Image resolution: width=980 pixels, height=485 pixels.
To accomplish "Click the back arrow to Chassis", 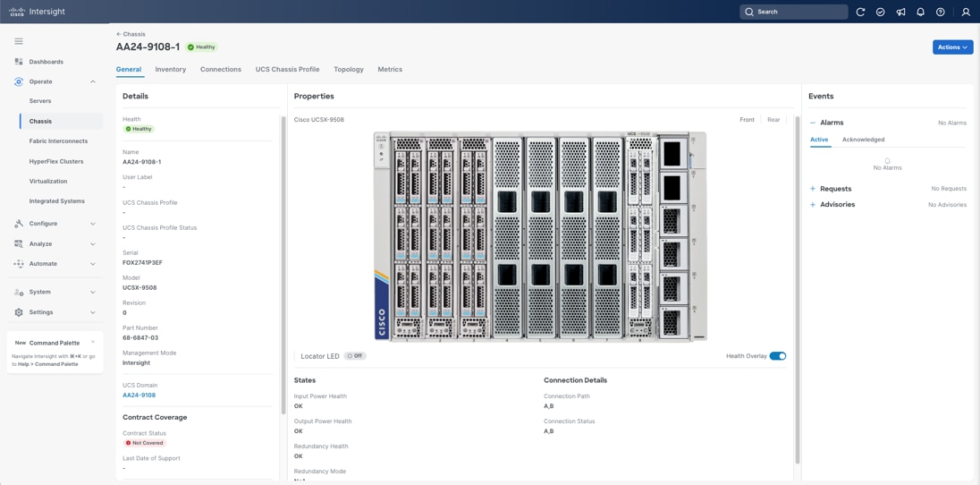I will point(119,34).
